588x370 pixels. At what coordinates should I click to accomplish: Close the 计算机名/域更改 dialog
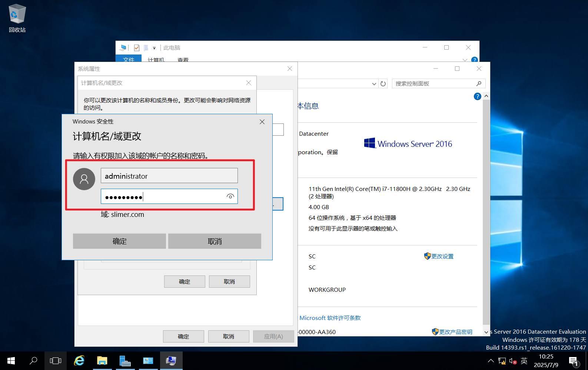coord(249,83)
